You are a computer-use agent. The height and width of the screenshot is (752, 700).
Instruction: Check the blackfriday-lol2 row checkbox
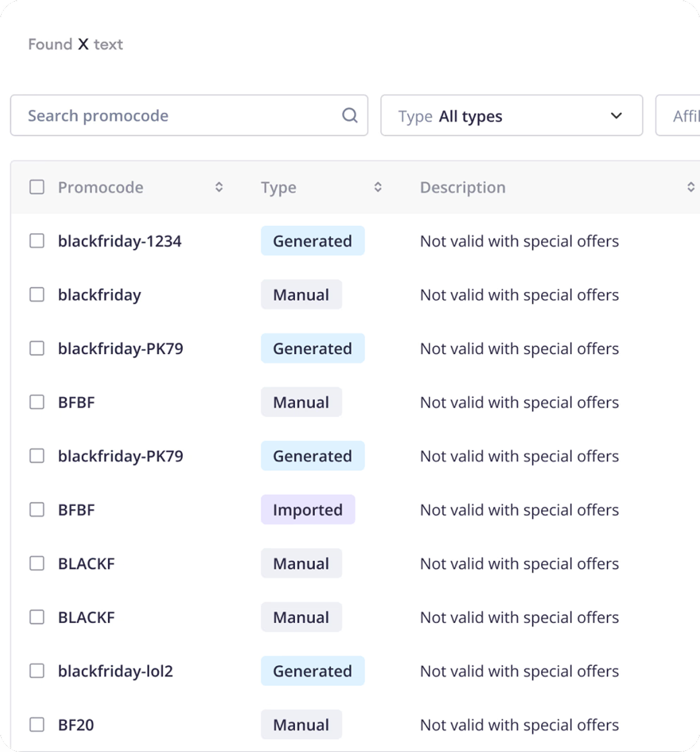[x=37, y=671]
